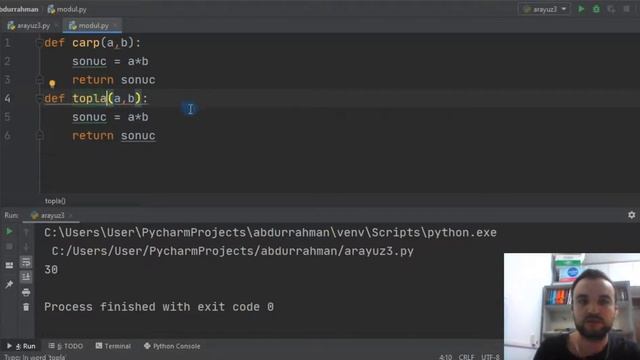Open the TODO tool window

pyautogui.click(x=66, y=346)
